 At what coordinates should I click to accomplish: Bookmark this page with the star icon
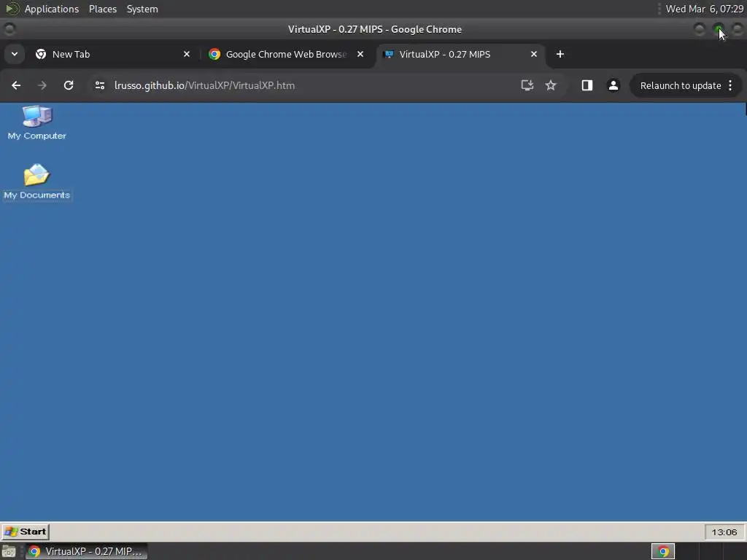click(551, 85)
